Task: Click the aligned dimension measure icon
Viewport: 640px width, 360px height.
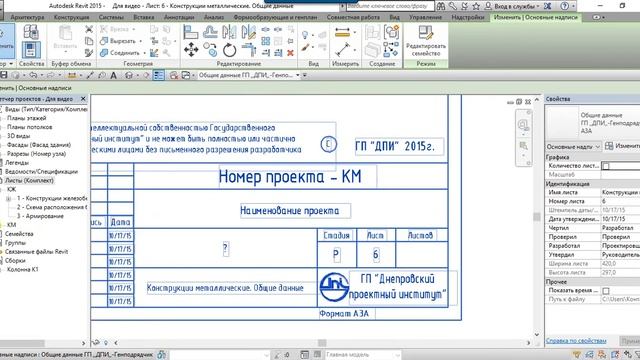Action: [342, 32]
